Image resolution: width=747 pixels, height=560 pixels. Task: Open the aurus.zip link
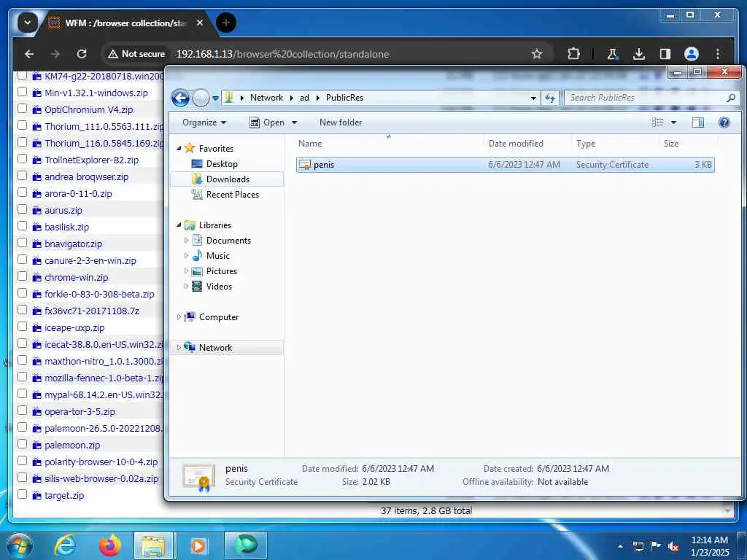tap(63, 210)
